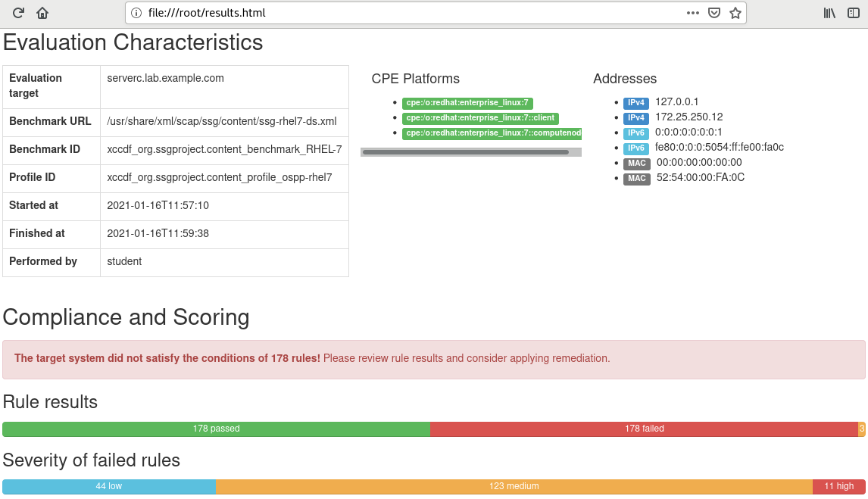Save page to Pocket
The image size is (868, 499).
click(x=714, y=13)
